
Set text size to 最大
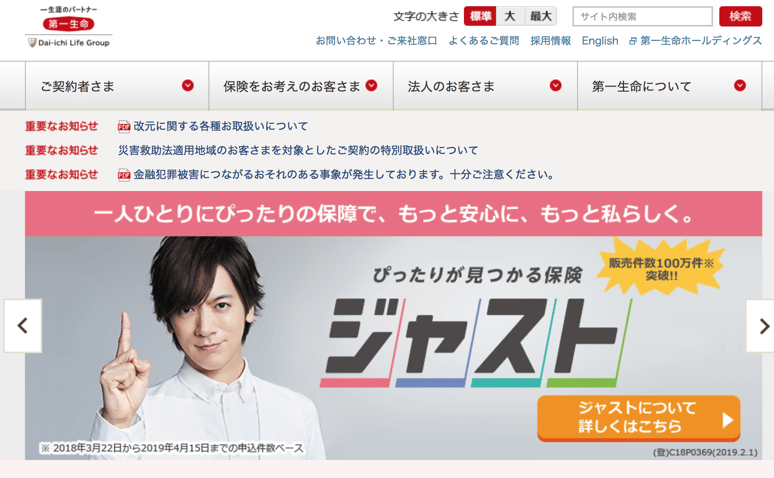tap(540, 16)
